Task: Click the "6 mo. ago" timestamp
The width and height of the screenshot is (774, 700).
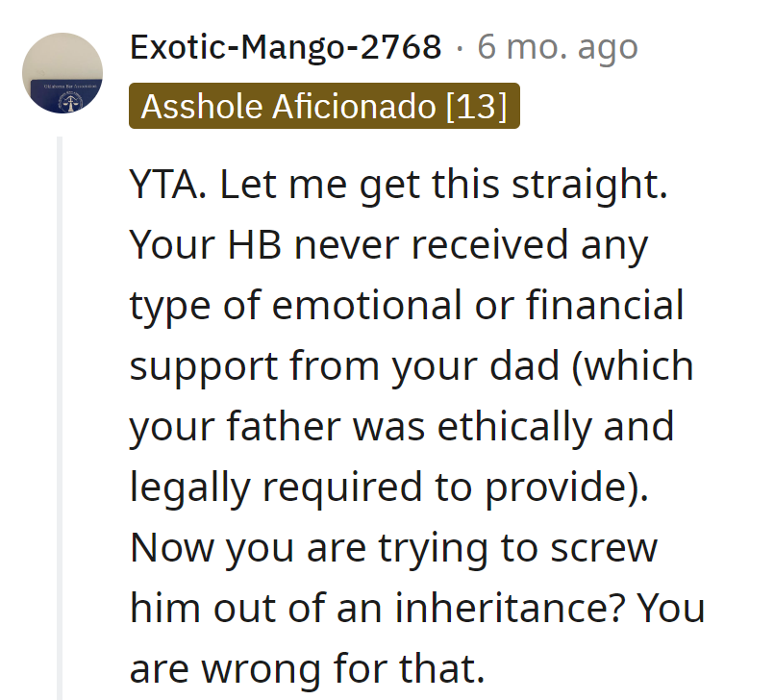Action: point(558,46)
